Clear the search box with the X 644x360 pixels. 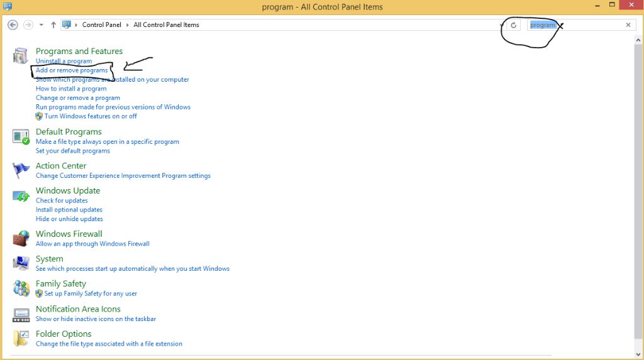click(x=628, y=25)
